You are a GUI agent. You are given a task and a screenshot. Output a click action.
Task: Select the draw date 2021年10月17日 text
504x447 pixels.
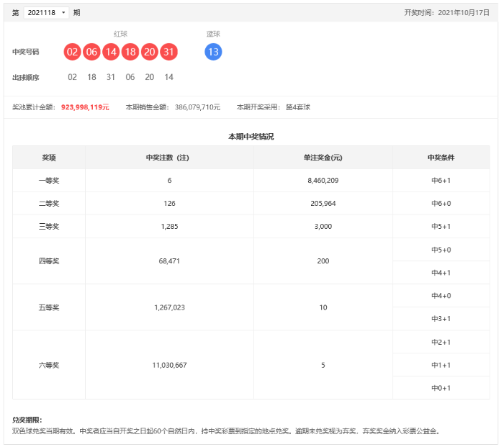[x=464, y=12]
